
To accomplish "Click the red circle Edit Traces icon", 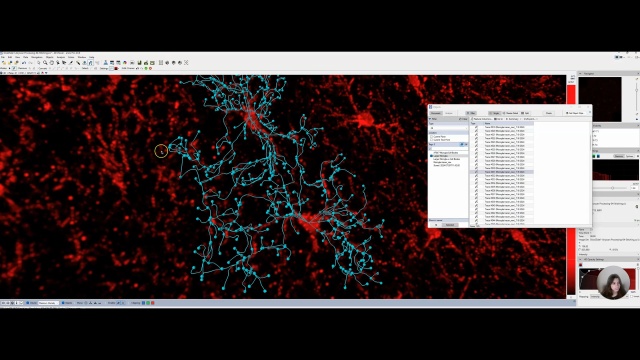I will [x=150, y=68].
